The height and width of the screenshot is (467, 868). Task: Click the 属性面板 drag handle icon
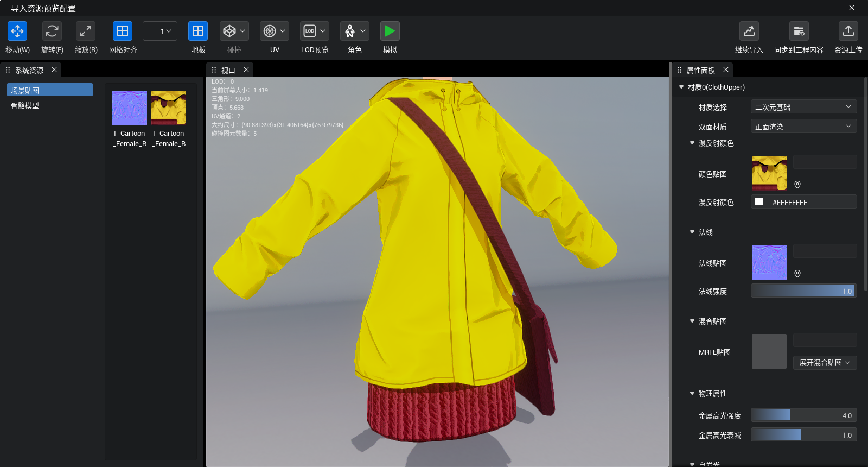pos(679,70)
